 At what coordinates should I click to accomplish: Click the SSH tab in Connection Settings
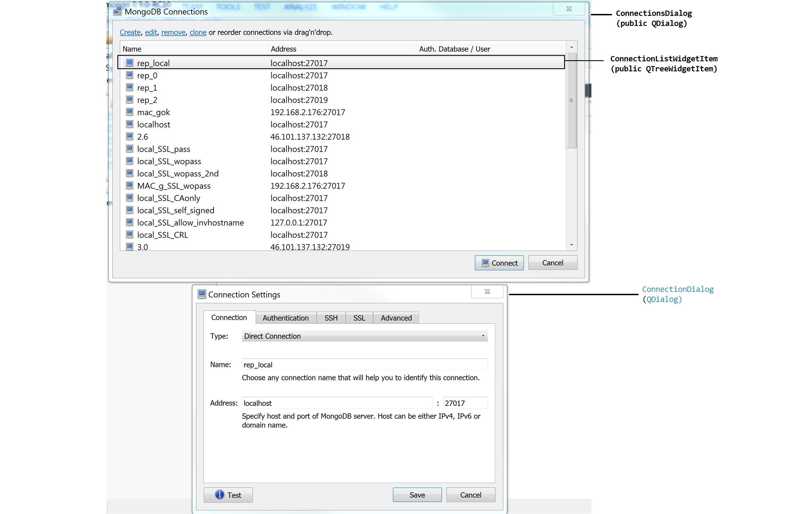pyautogui.click(x=331, y=318)
